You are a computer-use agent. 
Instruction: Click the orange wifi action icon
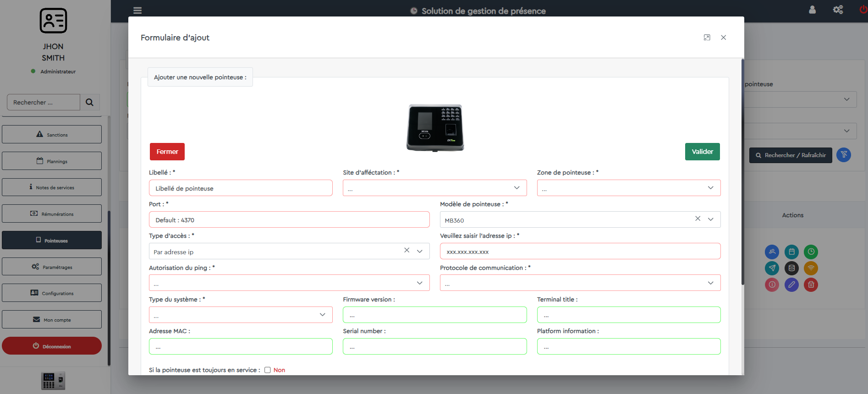tap(811, 268)
